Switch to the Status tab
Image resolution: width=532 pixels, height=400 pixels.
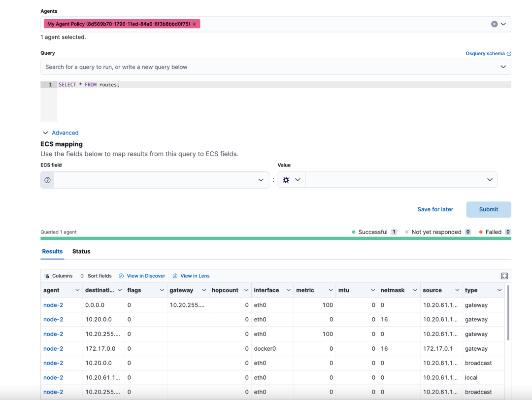(81, 251)
